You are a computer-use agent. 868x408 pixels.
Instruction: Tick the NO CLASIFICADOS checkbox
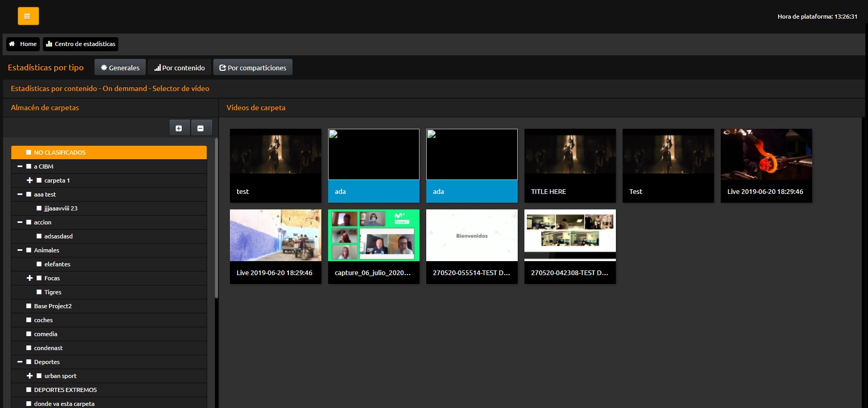[x=29, y=153]
